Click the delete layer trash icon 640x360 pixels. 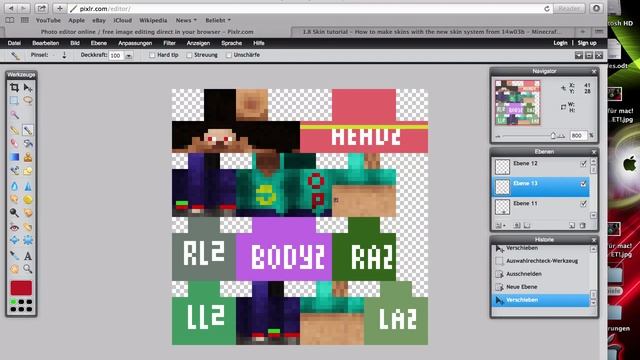coord(583,225)
